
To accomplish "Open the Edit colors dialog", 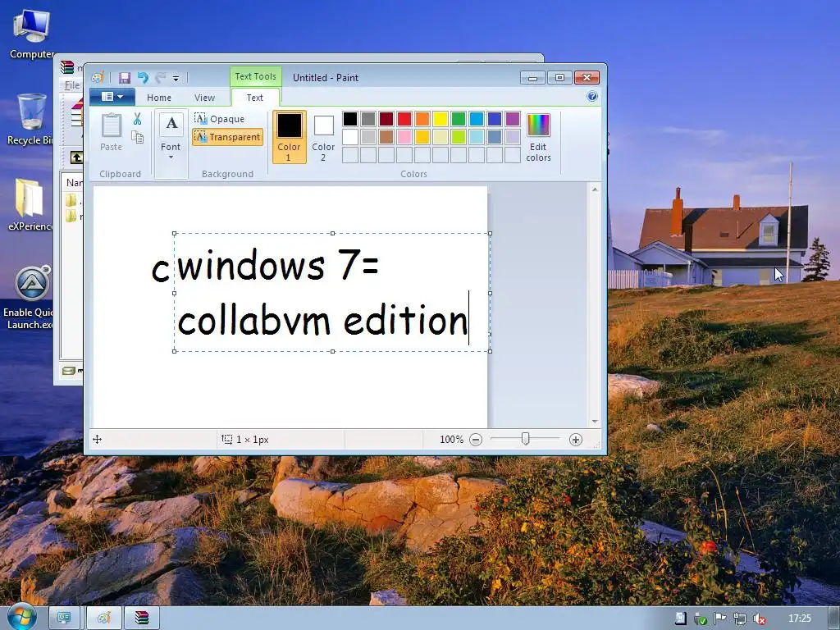I will [x=538, y=137].
